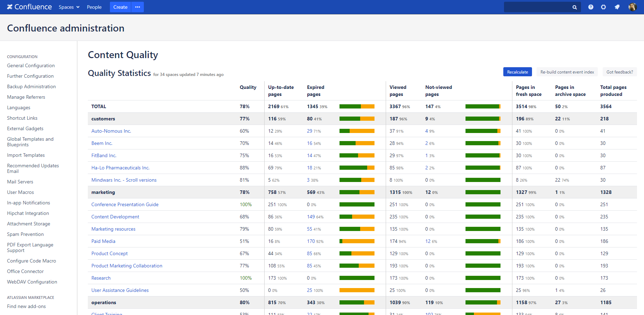The height and width of the screenshot is (315, 644).
Task: Click the Create button
Action: 120,7
